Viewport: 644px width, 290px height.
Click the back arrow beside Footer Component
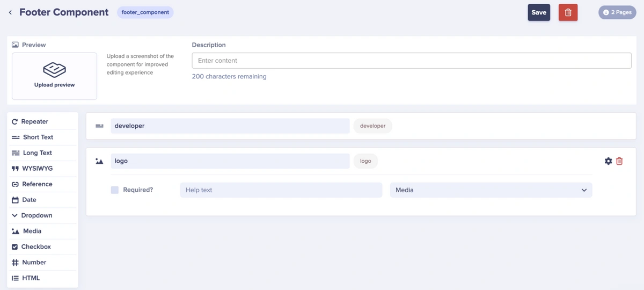coord(10,12)
